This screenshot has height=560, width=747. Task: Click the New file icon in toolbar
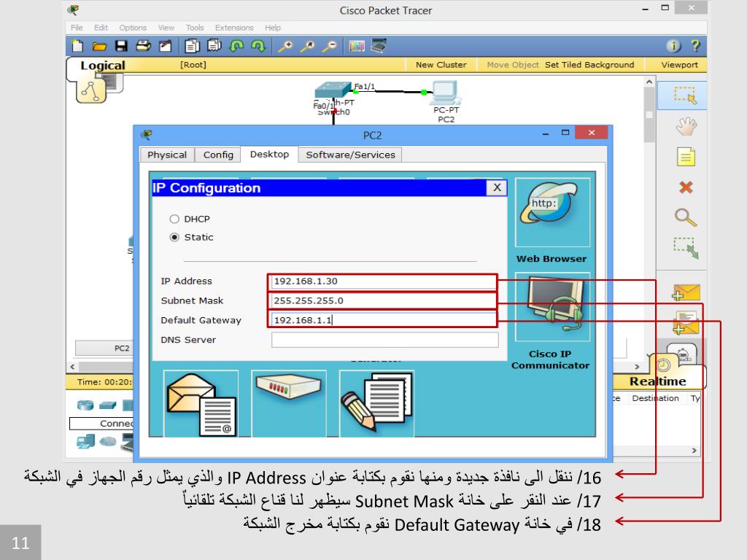pos(77,46)
